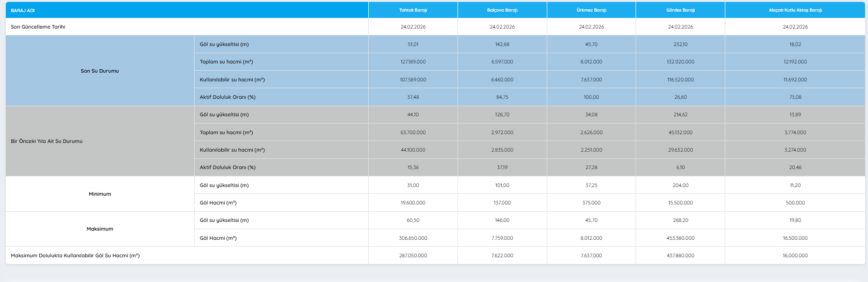Select the Ürkmez Barajı column header
868x282 pixels.
tap(591, 10)
